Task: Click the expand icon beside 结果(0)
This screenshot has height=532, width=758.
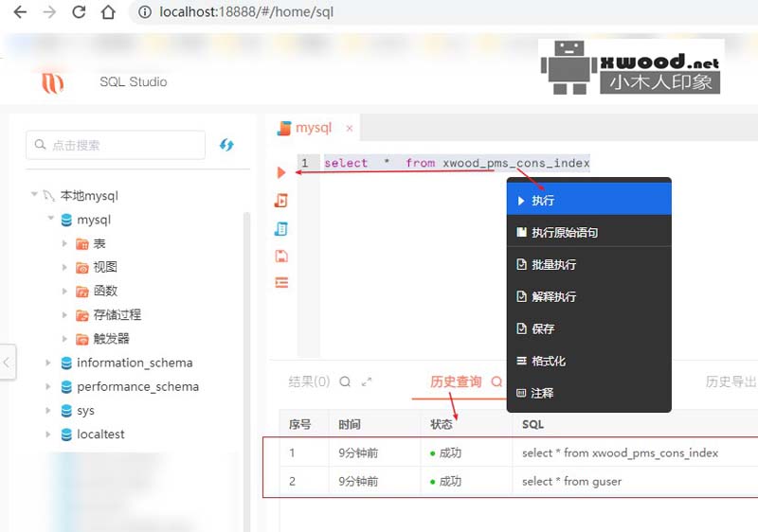Action: (x=367, y=381)
